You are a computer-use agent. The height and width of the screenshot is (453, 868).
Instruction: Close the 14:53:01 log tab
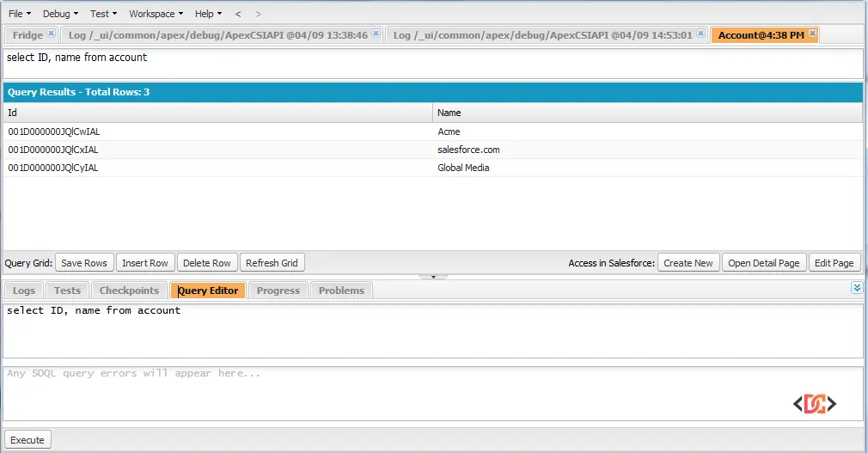tap(700, 34)
